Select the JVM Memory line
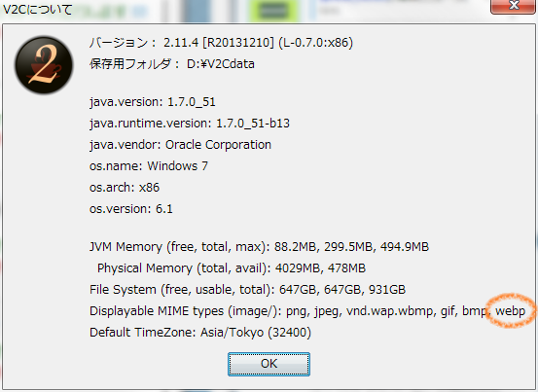 (259, 247)
